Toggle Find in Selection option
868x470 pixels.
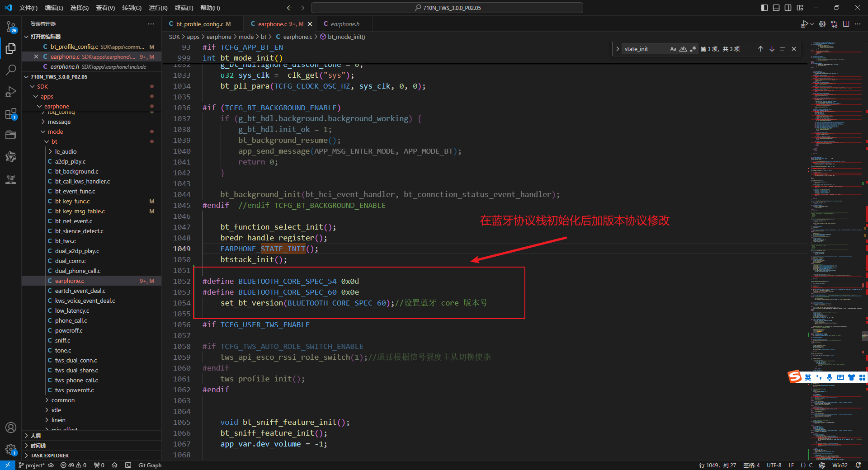[783, 49]
